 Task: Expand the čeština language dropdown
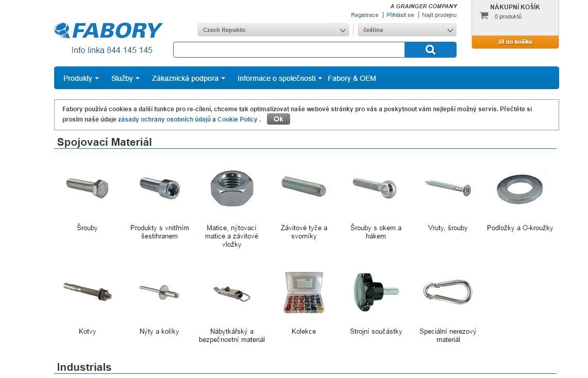(x=407, y=30)
